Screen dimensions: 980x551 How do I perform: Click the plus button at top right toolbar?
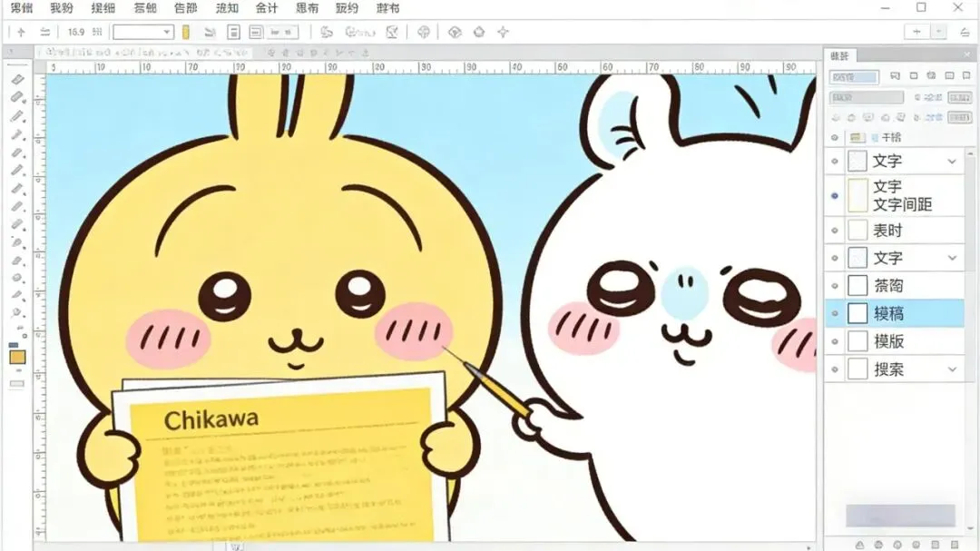[x=916, y=32]
